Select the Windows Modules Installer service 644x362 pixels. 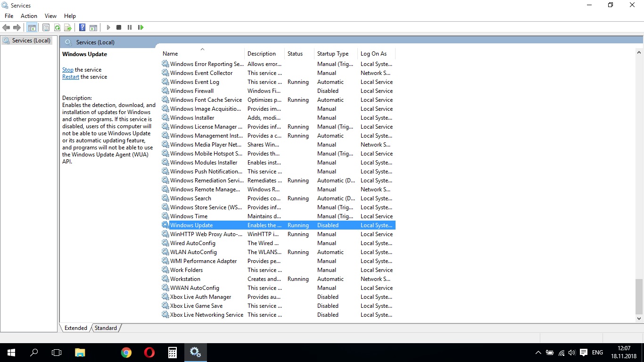click(278, 163)
